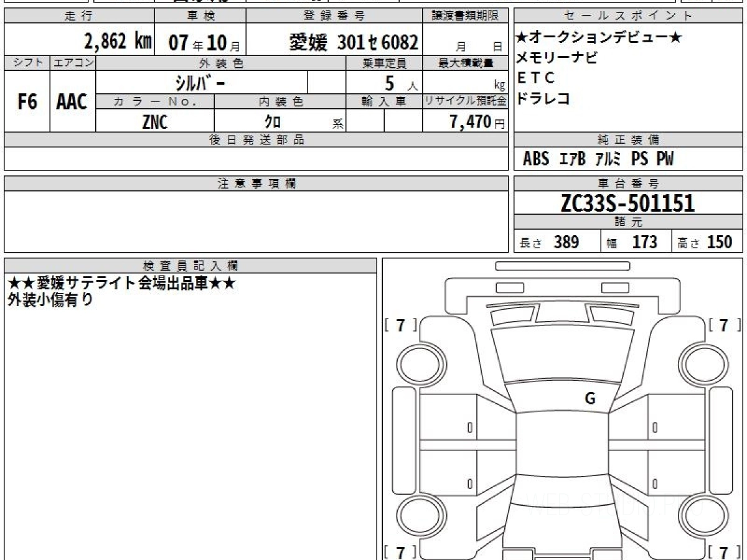The image size is (747, 560).
Task: Select the mileage value 2,862 km
Action: point(118,41)
